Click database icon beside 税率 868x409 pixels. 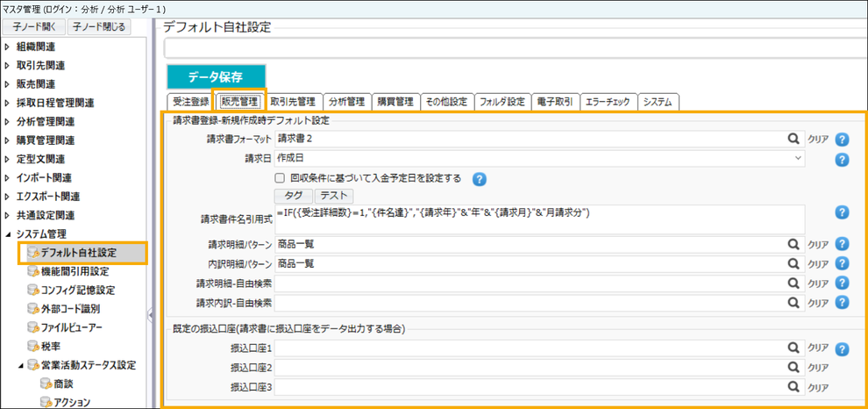click(33, 347)
